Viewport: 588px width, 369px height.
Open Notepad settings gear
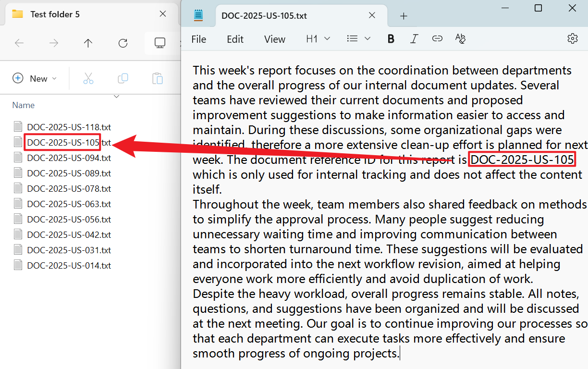[572, 39]
